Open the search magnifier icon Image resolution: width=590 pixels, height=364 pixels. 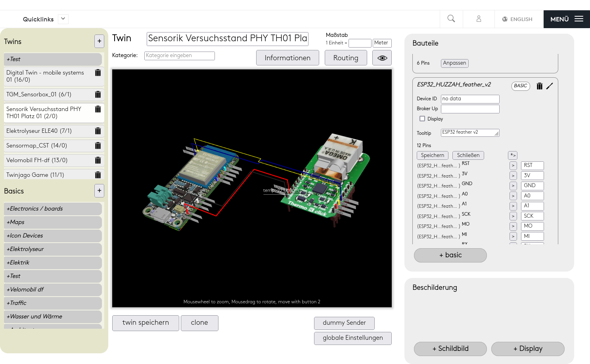pyautogui.click(x=451, y=19)
